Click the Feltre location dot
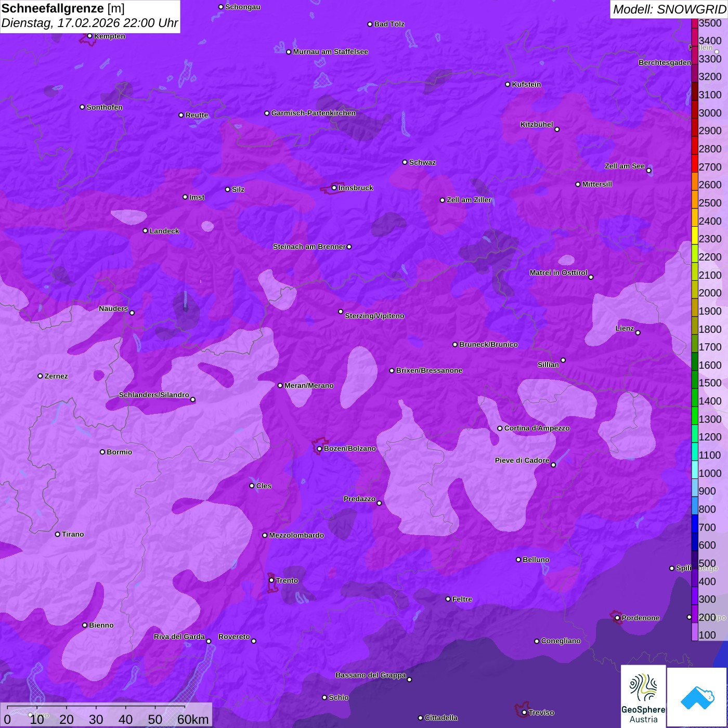 tap(448, 599)
